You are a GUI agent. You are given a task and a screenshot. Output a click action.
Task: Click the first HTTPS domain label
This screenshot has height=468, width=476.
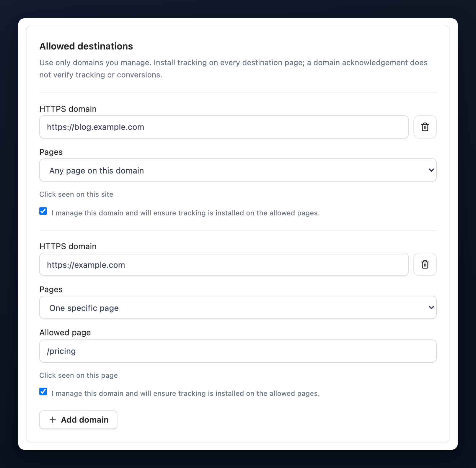pos(68,109)
